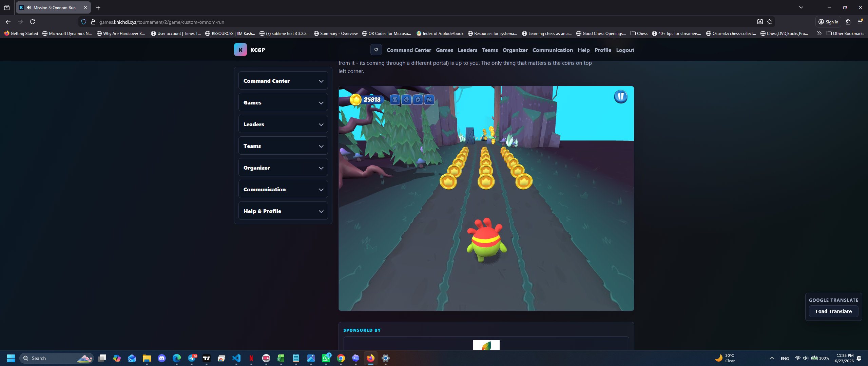Open WhatsApp from the taskbar
The height and width of the screenshot is (366, 868).
326,358
